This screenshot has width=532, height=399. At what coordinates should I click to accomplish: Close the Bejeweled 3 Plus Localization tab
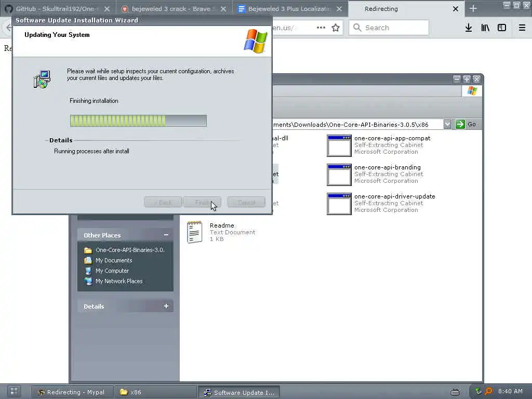click(x=339, y=9)
